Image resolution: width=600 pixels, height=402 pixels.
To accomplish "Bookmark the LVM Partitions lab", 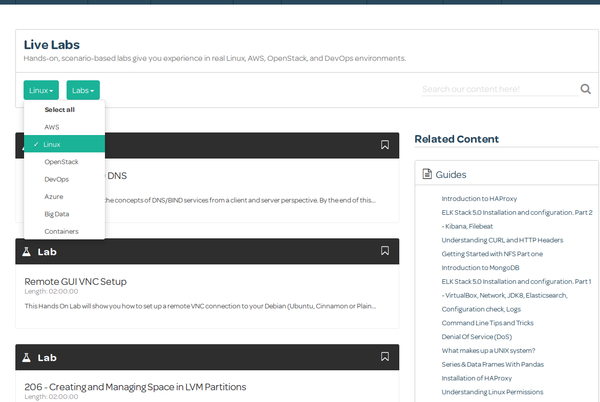I will point(385,356).
